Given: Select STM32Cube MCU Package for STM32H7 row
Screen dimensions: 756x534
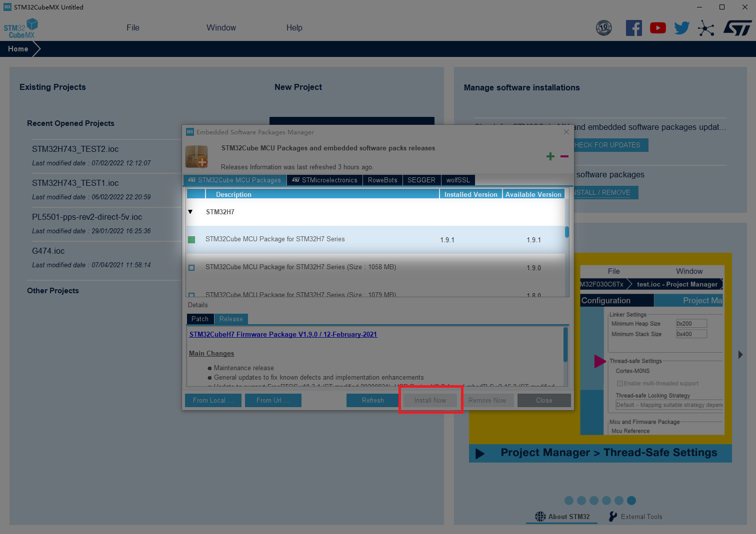Looking at the screenshot, I should [x=376, y=240].
